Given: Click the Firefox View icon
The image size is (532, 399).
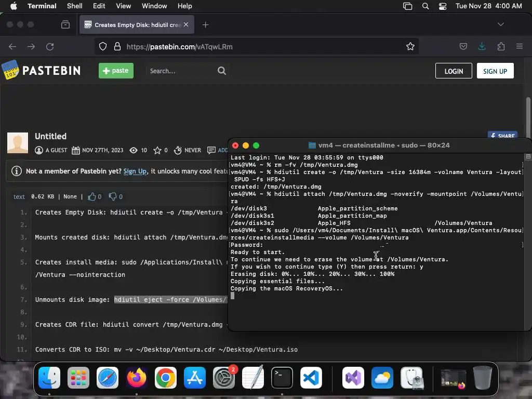Looking at the screenshot, I should [65, 24].
